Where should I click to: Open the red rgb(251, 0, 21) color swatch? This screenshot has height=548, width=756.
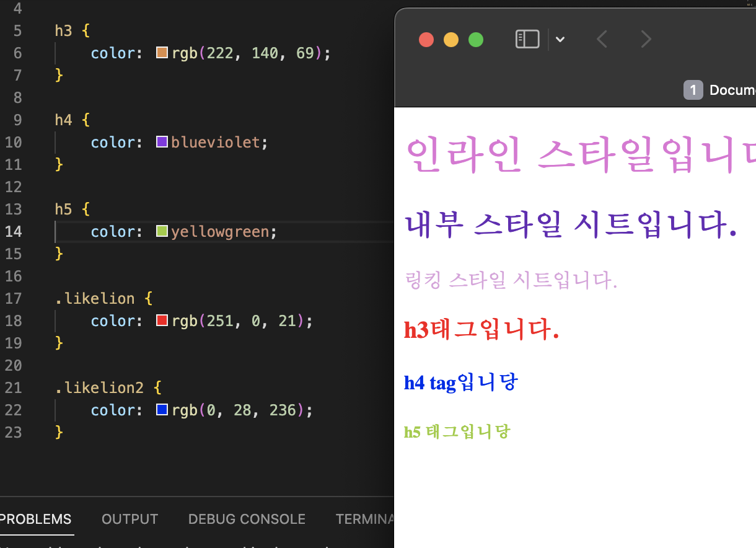[162, 321]
